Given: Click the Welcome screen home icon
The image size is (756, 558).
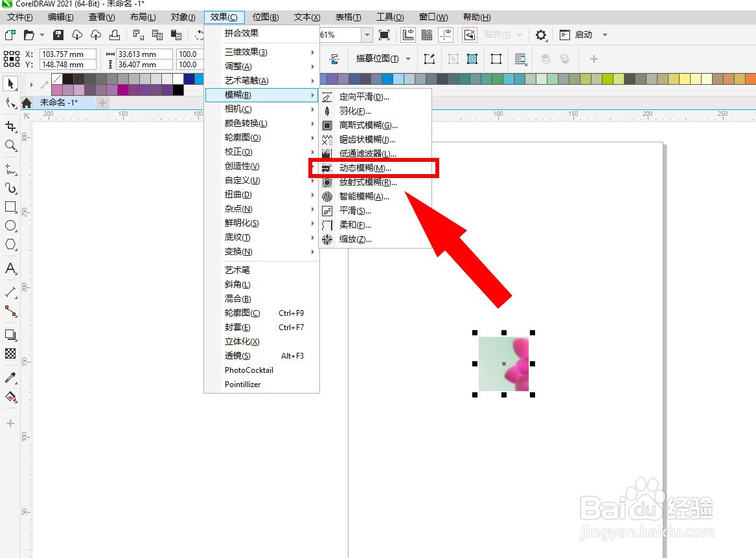Looking at the screenshot, I should click(27, 103).
